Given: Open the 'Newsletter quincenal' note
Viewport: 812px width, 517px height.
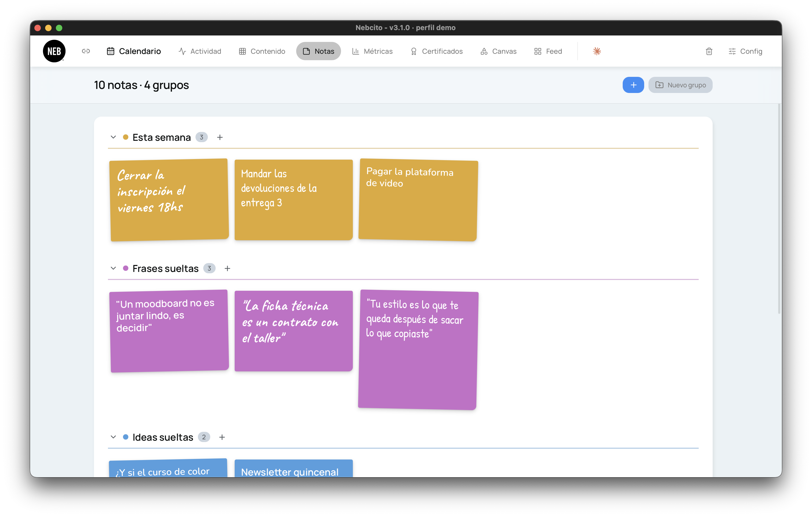Looking at the screenshot, I should pyautogui.click(x=293, y=468).
